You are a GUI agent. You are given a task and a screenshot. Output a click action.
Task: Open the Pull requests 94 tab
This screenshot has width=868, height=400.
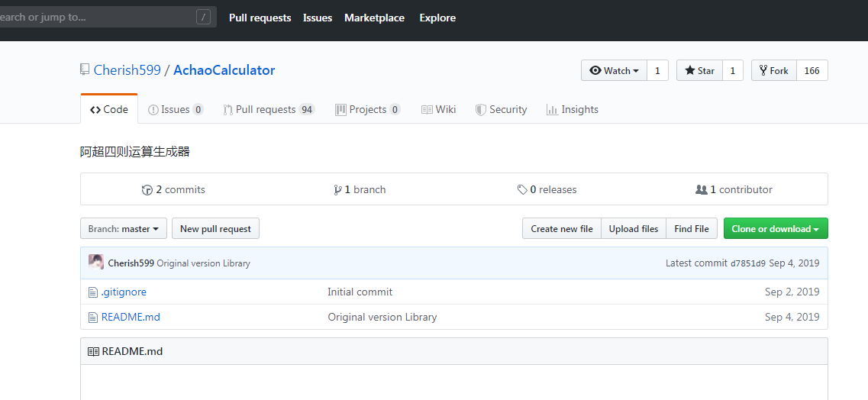(x=269, y=109)
